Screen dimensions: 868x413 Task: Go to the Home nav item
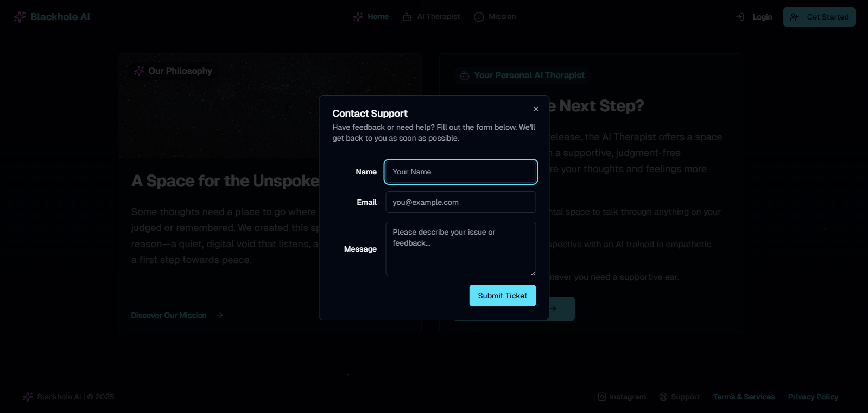371,17
